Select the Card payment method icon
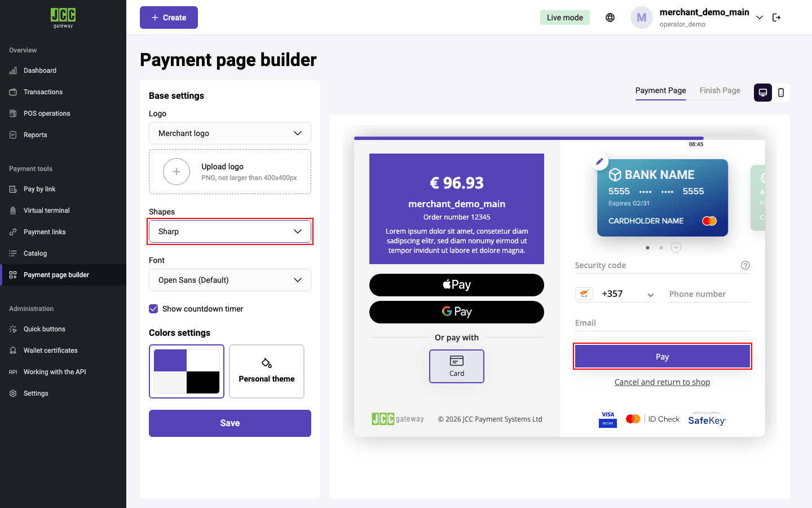 (x=457, y=366)
